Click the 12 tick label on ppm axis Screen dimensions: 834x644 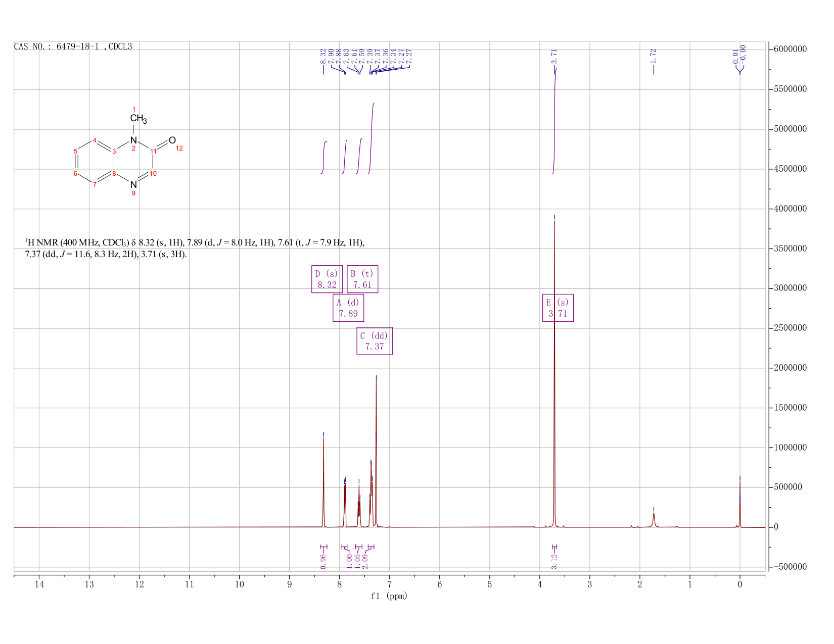click(x=139, y=585)
